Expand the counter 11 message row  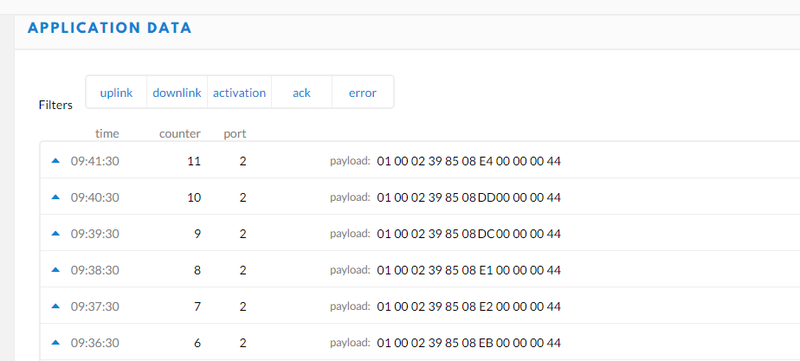[x=420, y=161]
